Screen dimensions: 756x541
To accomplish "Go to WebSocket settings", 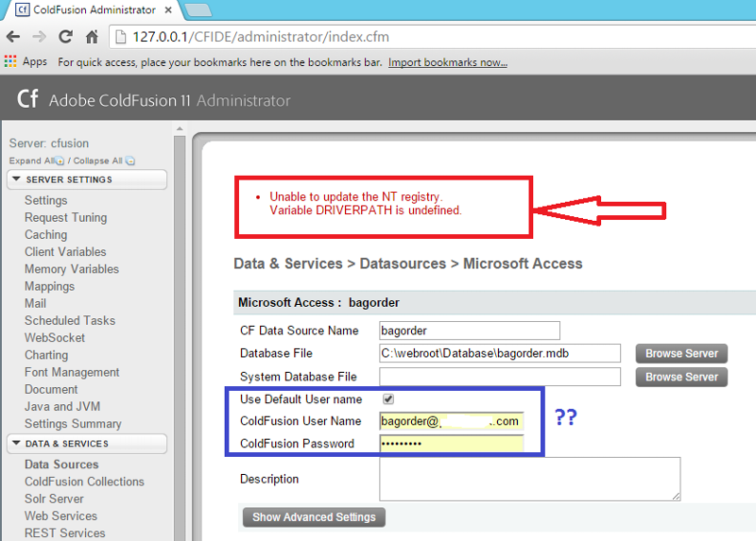I will tap(55, 338).
